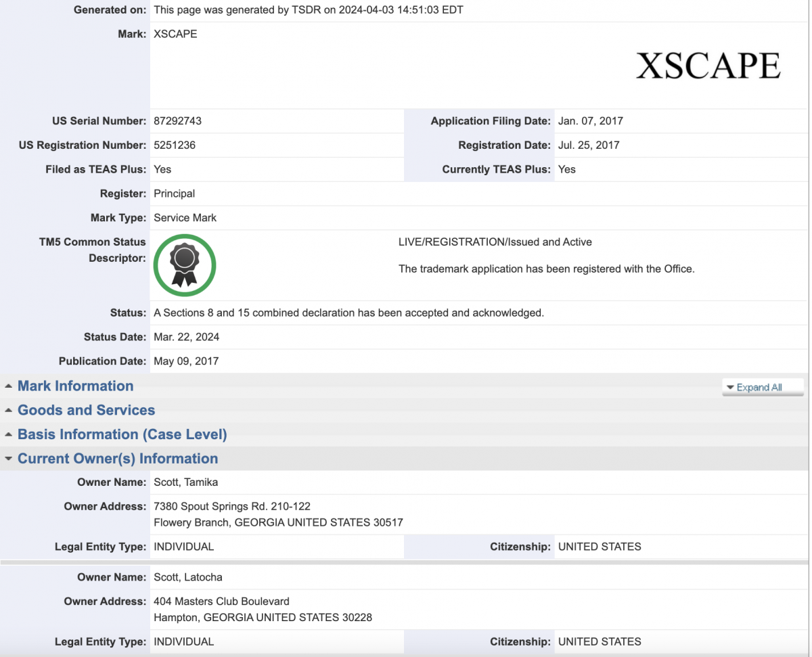Screen dimensions: 812x657
Task: Click the down arrow beside Current Owner(s) Information
Action: coord(8,459)
